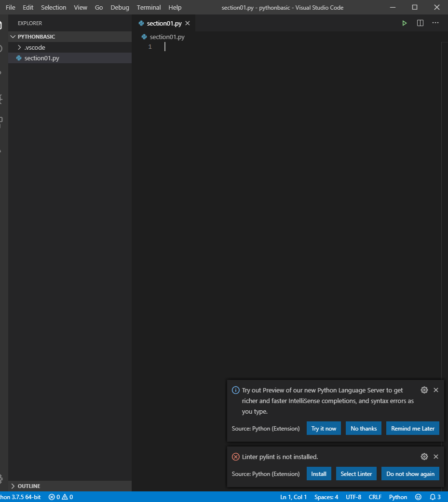
Task: Run Python file with the green play icon
Action: [x=404, y=23]
